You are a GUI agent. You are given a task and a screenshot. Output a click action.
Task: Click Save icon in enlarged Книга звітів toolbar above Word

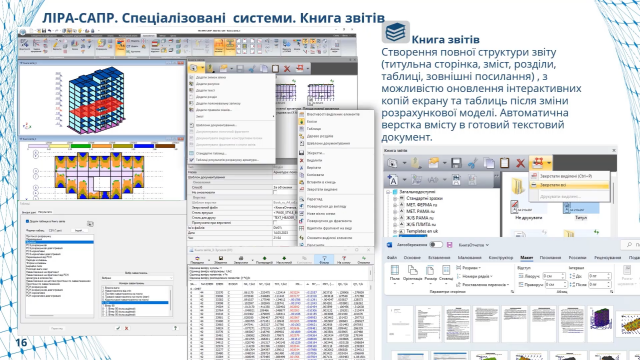coord(456,163)
